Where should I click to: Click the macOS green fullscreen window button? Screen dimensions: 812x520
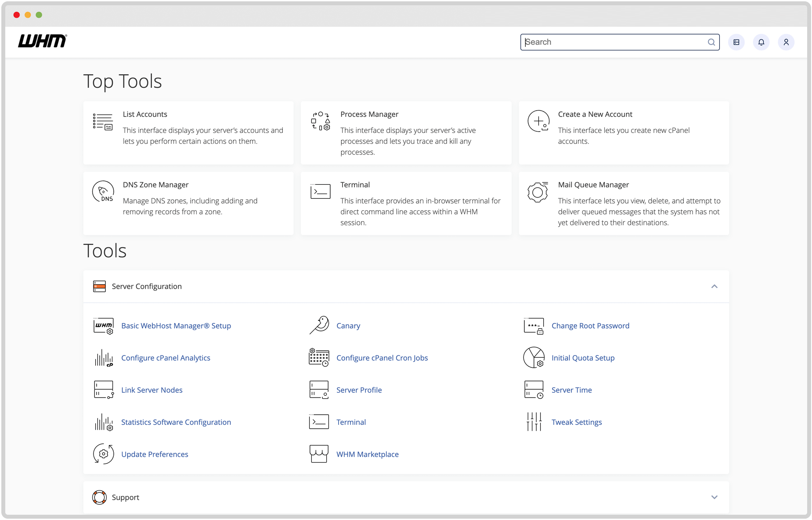pyautogui.click(x=39, y=15)
